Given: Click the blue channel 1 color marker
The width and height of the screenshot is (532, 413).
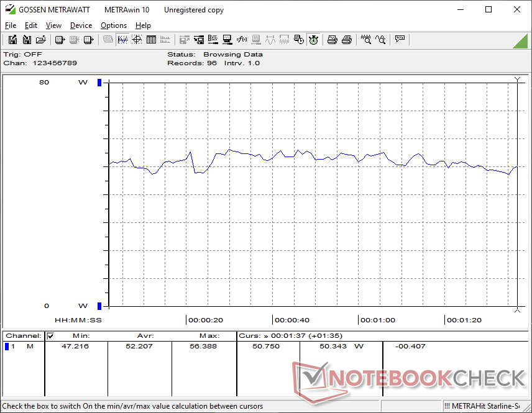Looking at the screenshot, I should (x=7, y=347).
